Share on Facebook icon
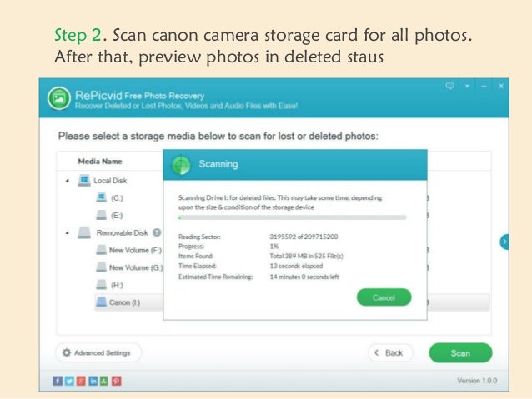The height and width of the screenshot is (399, 532). click(58, 381)
